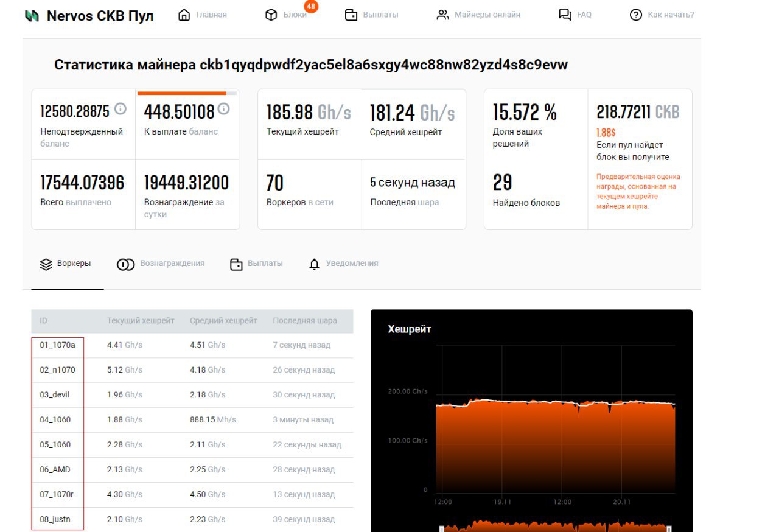Select the Воркеры tab
The image size is (779, 532).
click(74, 264)
